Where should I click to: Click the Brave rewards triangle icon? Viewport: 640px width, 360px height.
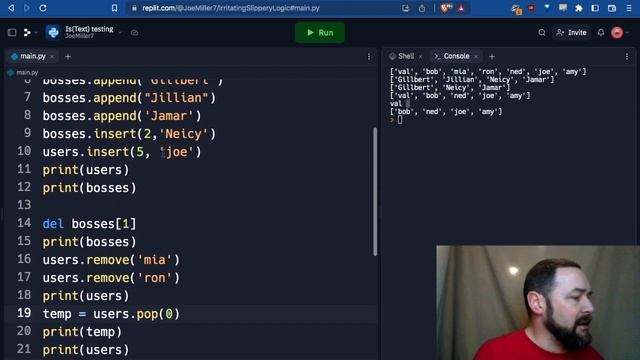(x=461, y=8)
